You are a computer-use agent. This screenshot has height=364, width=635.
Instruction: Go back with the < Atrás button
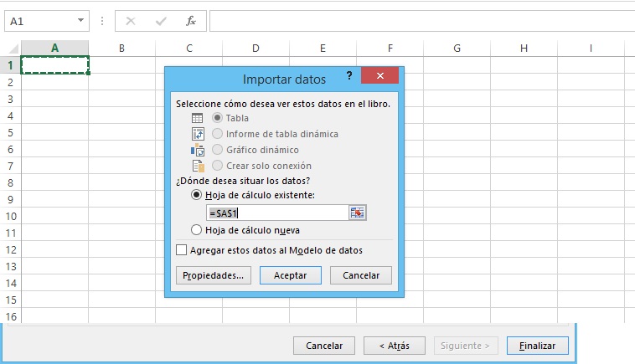pyautogui.click(x=394, y=345)
